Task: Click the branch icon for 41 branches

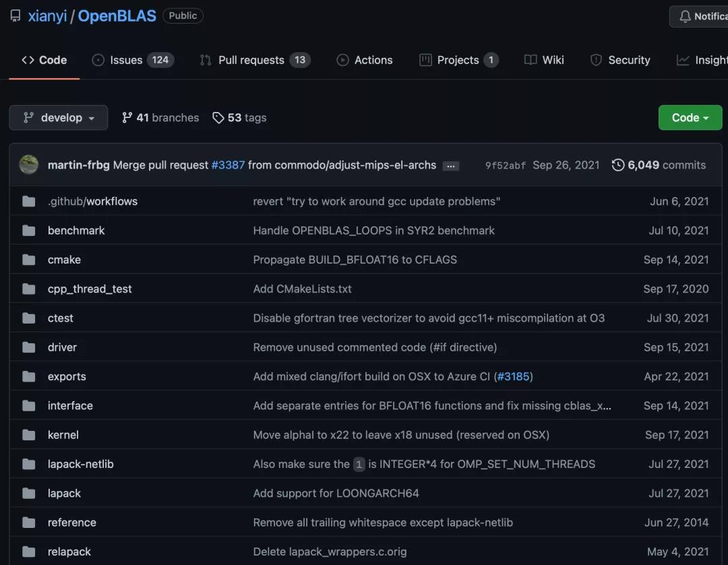Action: [x=127, y=117]
